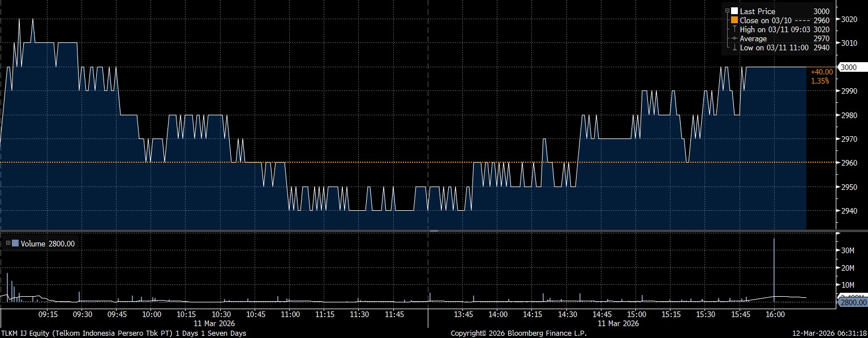This screenshot has width=868, height=338.
Task: Click the 30M volume axis label
Action: pos(849,250)
